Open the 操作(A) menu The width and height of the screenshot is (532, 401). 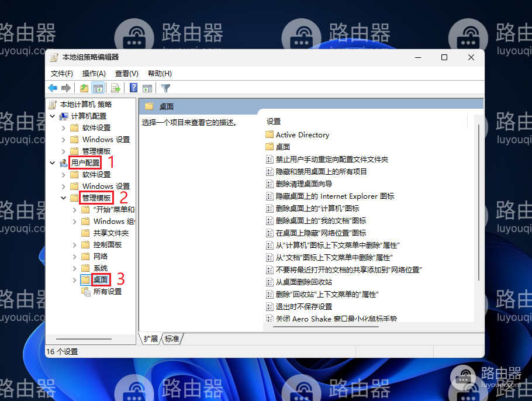click(94, 74)
